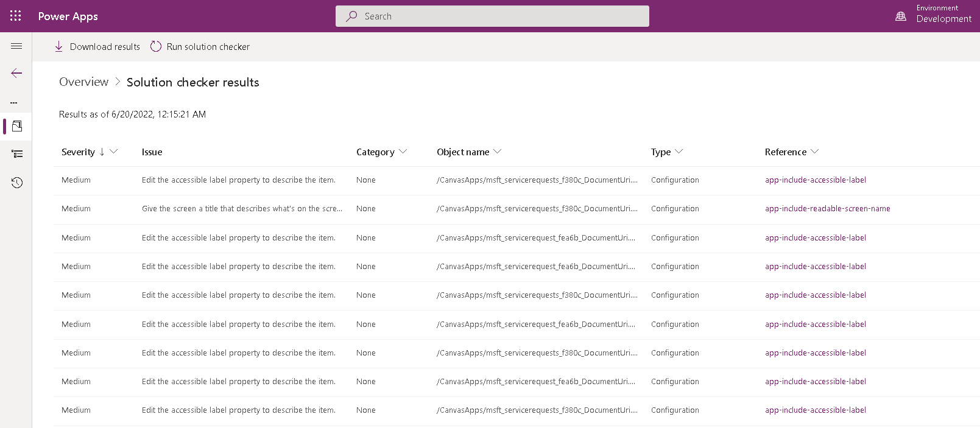Click in the Search box
This screenshot has height=428, width=980.
(x=492, y=16)
